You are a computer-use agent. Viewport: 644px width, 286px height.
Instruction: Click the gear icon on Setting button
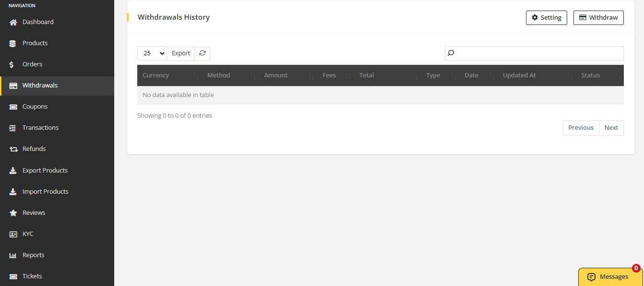535,18
